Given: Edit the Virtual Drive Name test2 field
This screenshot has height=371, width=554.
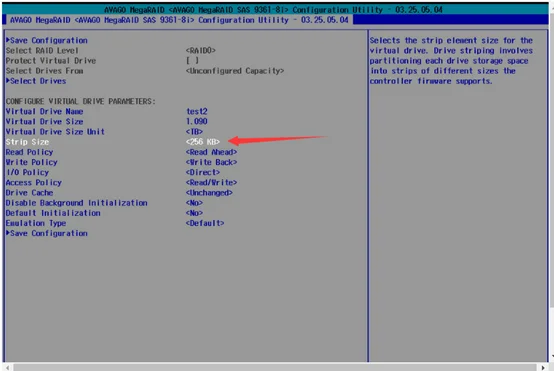Looking at the screenshot, I should [197, 112].
